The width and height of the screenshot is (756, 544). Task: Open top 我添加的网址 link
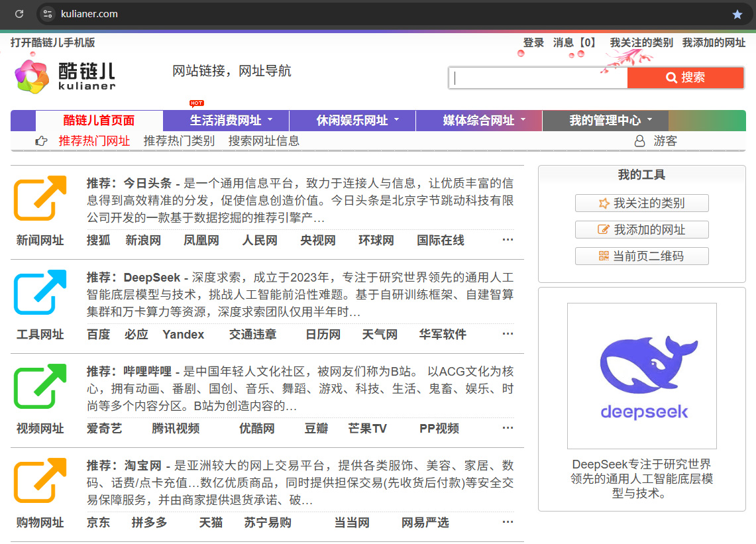[714, 42]
